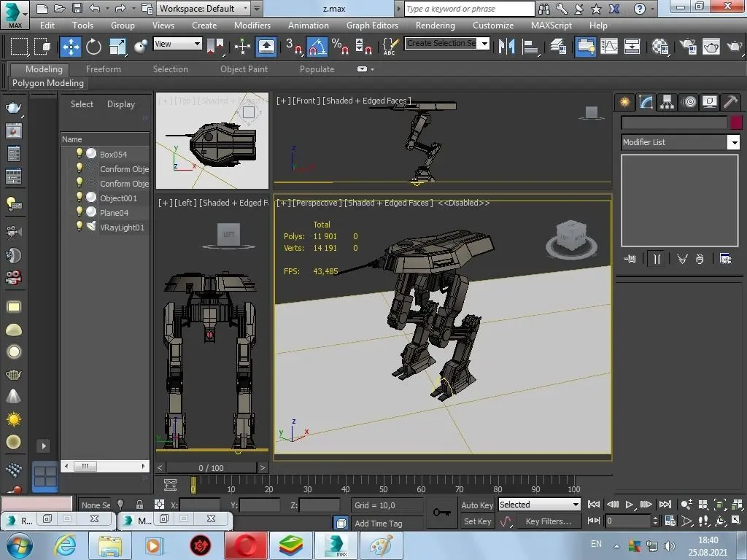Open the View reference coordinate dropdown
This screenshot has height=560, width=747.
pos(177,44)
